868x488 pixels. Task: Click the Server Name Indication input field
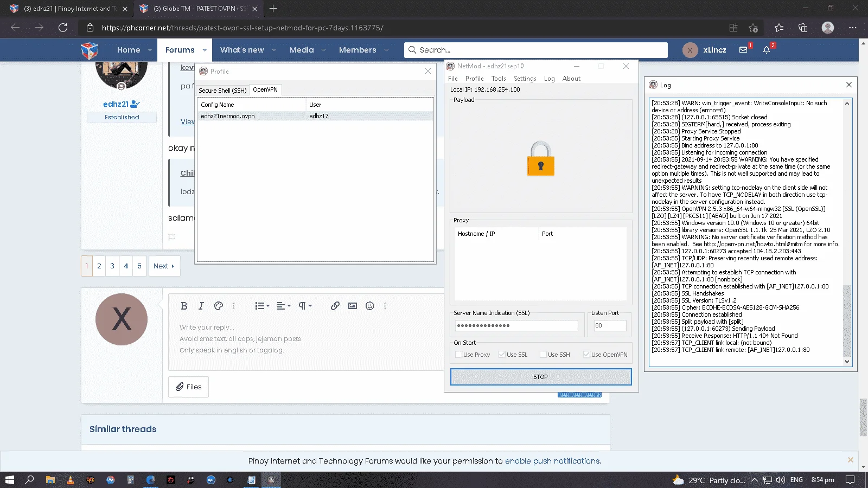[x=516, y=326]
